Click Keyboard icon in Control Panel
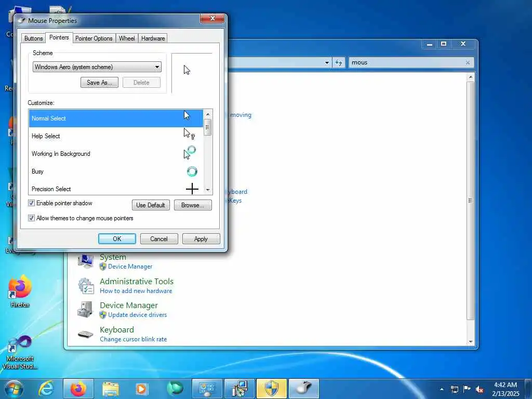This screenshot has width=532, height=399. coord(86,335)
